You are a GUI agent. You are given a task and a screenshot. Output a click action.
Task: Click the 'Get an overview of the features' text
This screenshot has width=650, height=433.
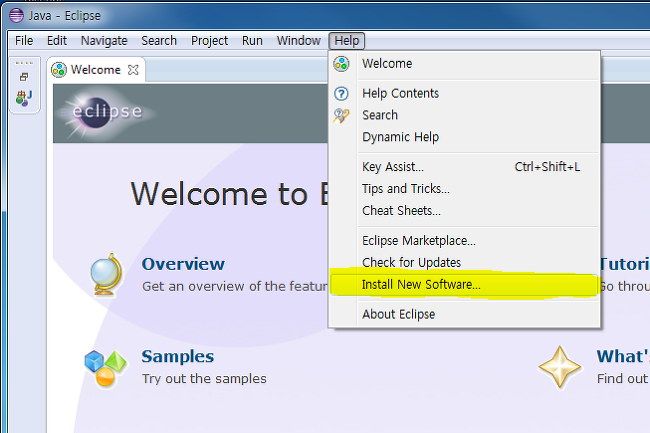(235, 286)
